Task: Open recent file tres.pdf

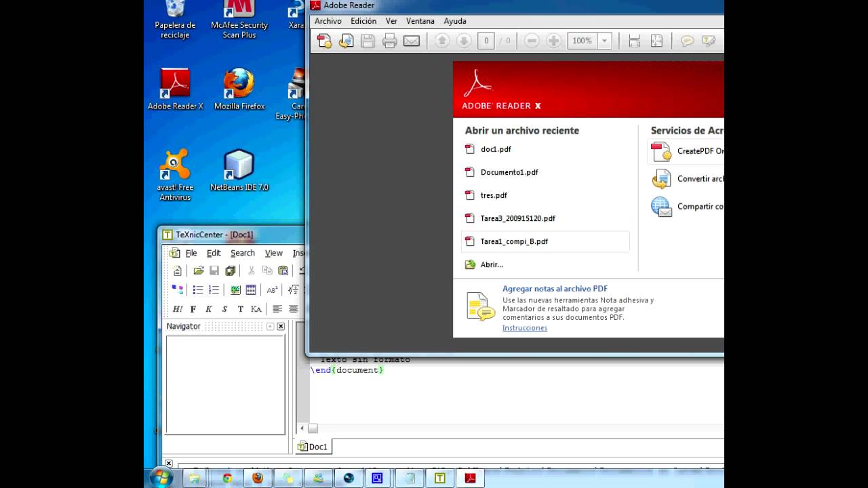Action: pos(494,195)
